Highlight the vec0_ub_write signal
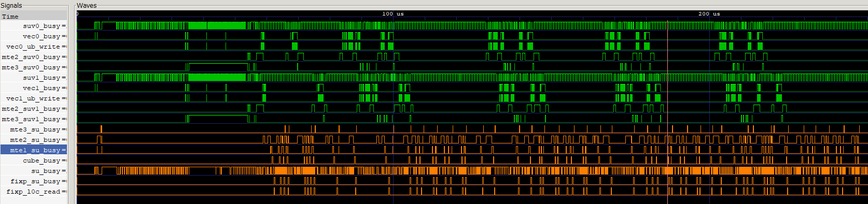Viewport: 868px width, 204px height. coord(34,47)
